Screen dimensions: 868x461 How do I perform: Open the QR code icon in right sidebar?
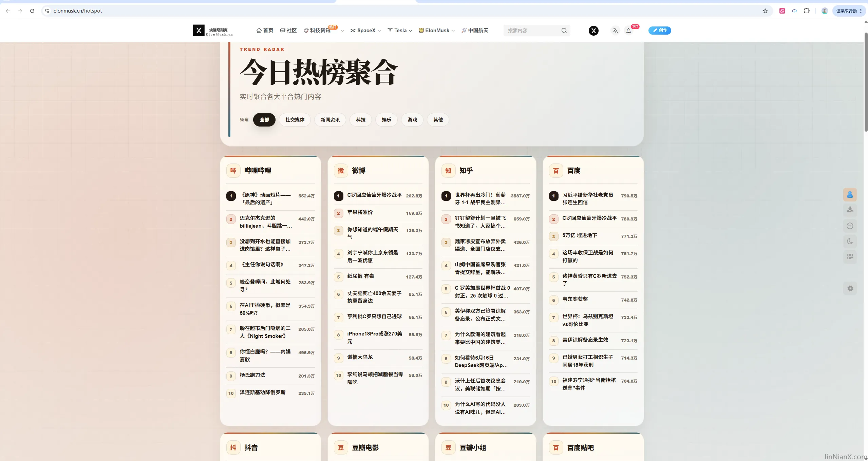850,256
